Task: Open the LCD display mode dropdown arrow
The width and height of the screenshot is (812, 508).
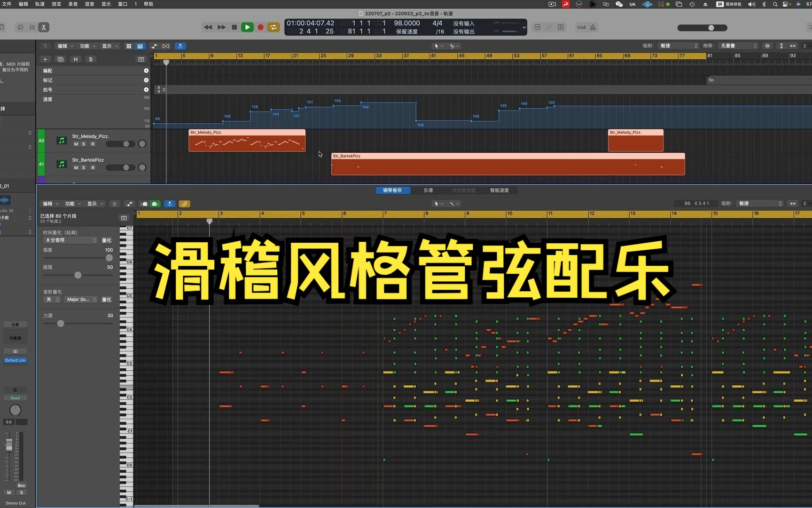Action: coord(524,27)
